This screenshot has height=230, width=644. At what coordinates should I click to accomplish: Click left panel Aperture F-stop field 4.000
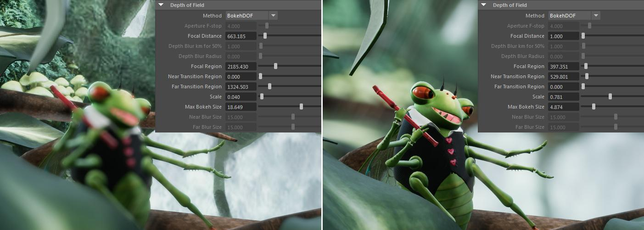(241, 26)
